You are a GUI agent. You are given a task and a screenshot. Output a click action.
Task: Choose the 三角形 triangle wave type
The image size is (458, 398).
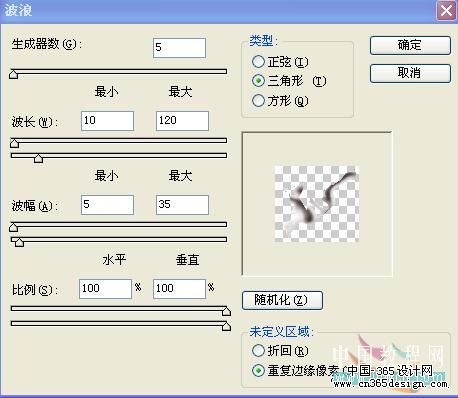coord(258,81)
